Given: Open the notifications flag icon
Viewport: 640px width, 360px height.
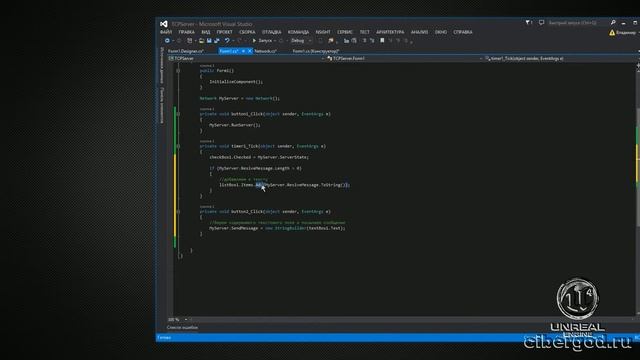Looking at the screenshot, I should pos(529,23).
